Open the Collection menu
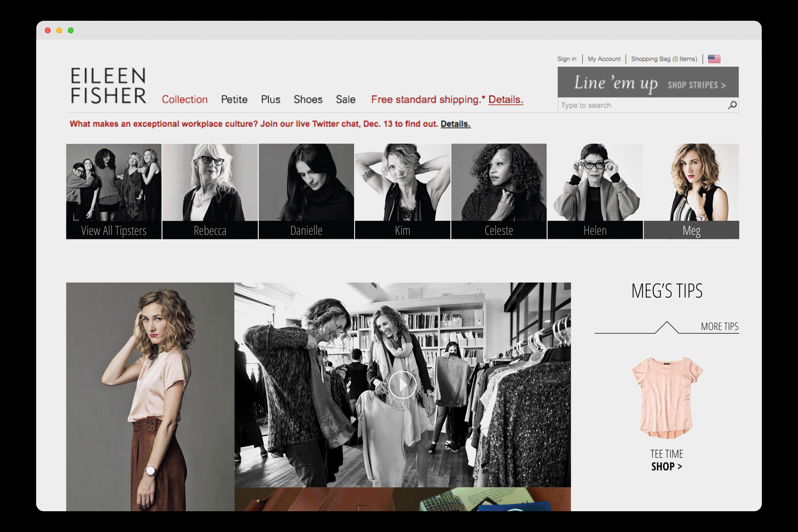 185,100
